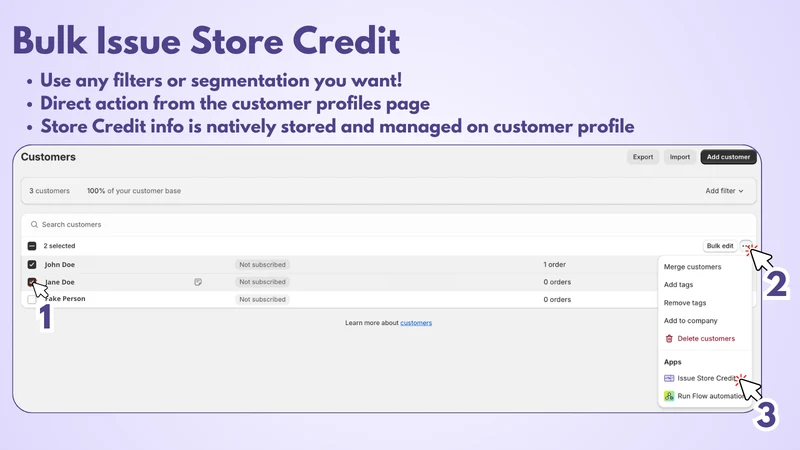Click the Apps section header in menu

point(672,362)
